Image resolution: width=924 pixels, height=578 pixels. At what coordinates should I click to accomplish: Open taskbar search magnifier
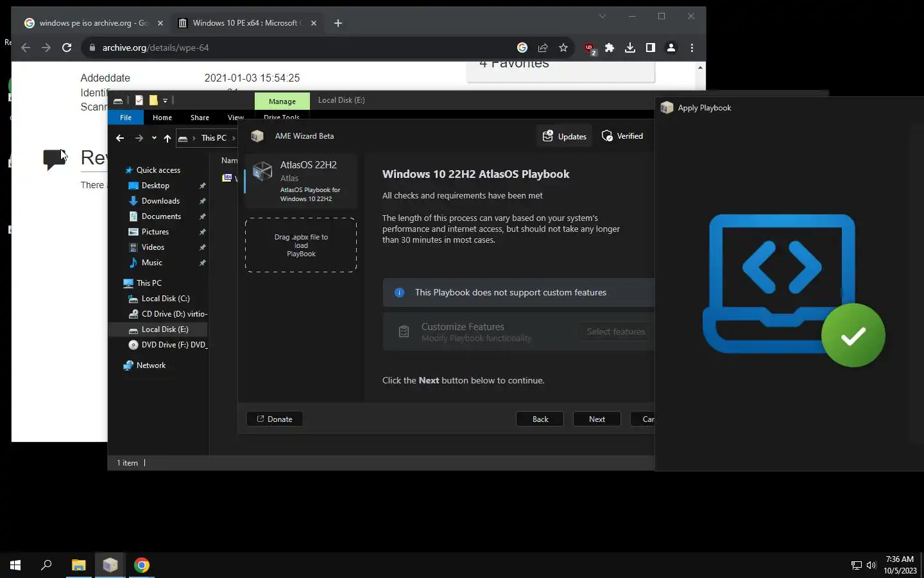[46, 565]
